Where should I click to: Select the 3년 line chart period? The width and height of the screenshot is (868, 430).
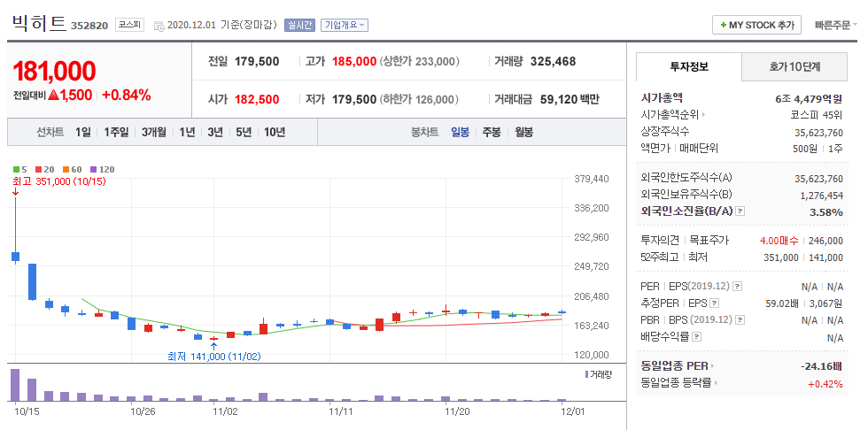tap(215, 132)
